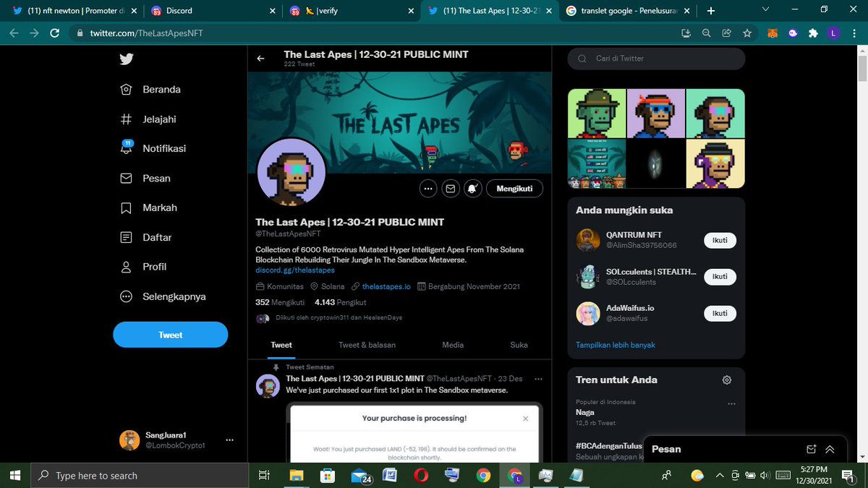Open Daftar lists
Screen dimensions: 868x488
[x=145, y=237]
